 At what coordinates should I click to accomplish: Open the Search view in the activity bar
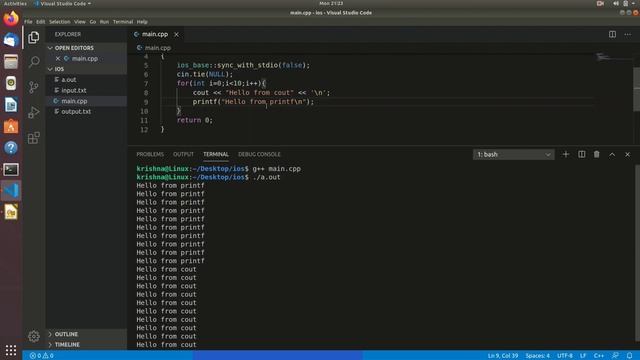(x=34, y=62)
